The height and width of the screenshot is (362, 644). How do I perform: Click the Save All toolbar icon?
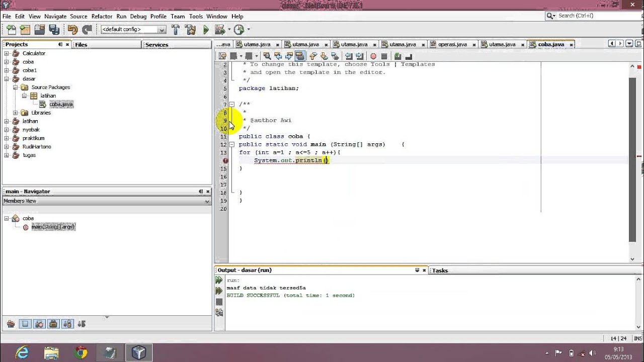point(54,30)
